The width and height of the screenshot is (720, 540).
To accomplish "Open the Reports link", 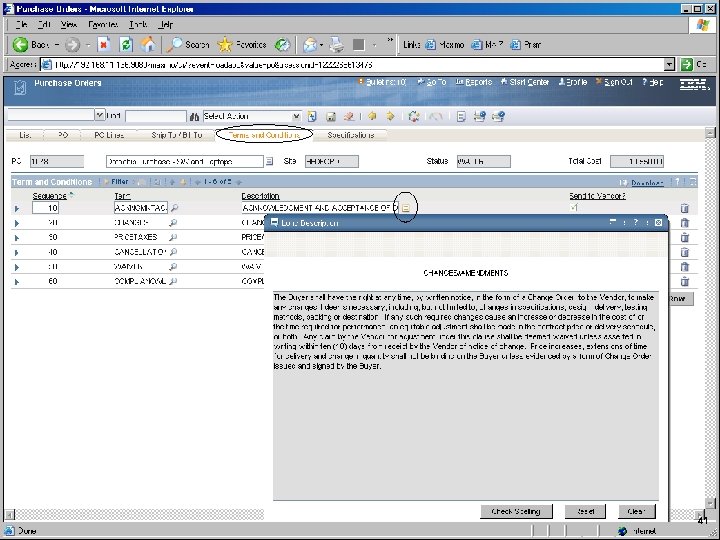I will 474,82.
